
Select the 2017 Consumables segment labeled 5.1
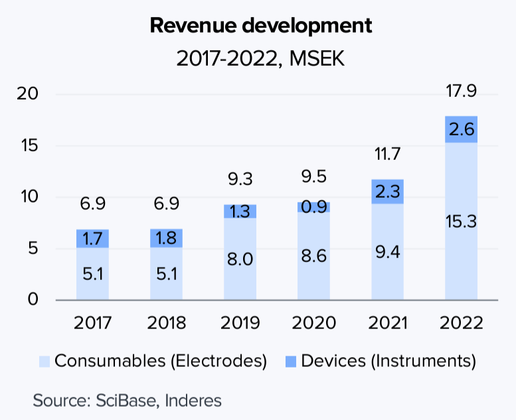92,274
